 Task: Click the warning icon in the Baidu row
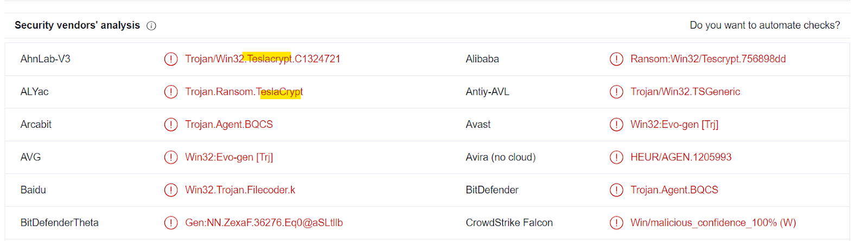pyautogui.click(x=171, y=190)
